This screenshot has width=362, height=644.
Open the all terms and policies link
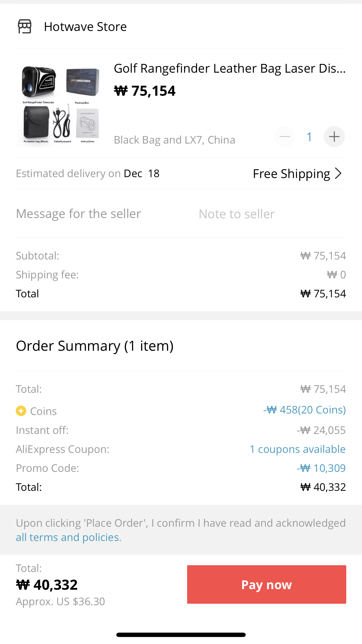[x=68, y=537]
